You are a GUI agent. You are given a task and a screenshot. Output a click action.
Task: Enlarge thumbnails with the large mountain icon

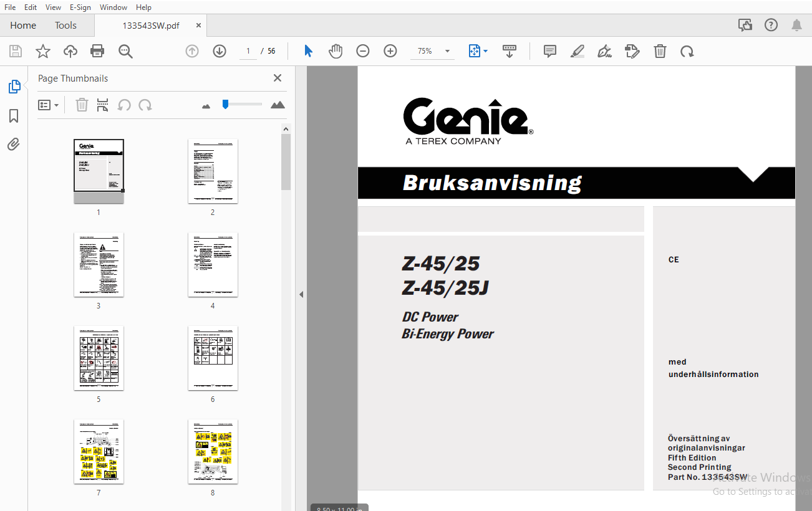[x=278, y=105]
